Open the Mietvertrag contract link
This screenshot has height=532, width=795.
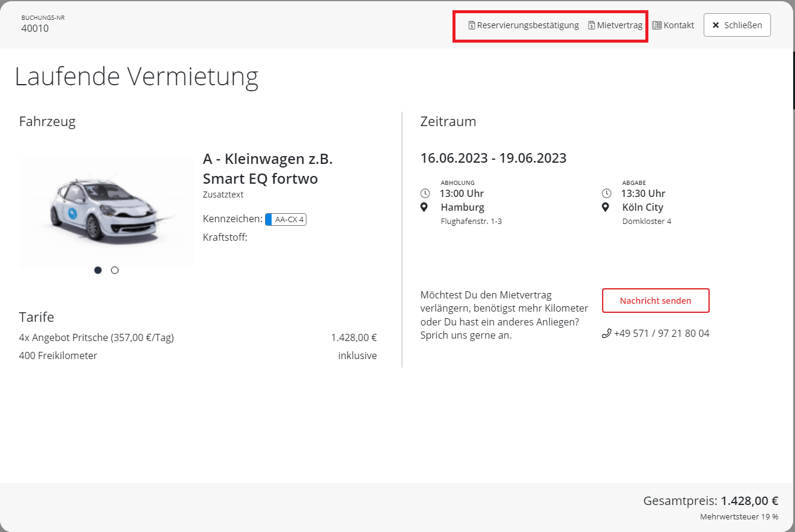click(x=620, y=25)
